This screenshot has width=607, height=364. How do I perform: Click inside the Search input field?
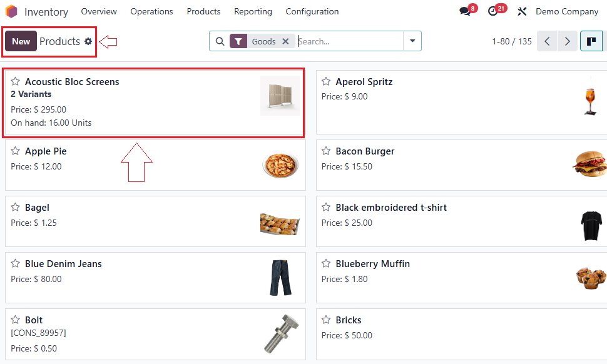coord(349,41)
